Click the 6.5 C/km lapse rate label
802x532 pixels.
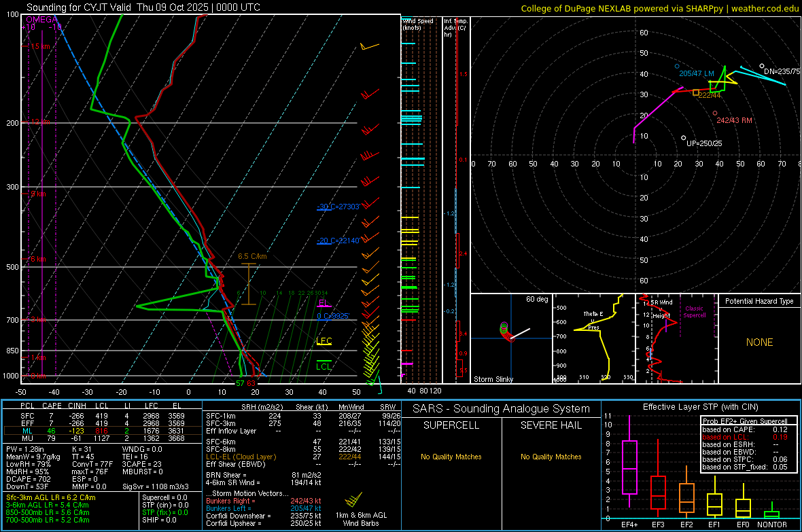(252, 256)
